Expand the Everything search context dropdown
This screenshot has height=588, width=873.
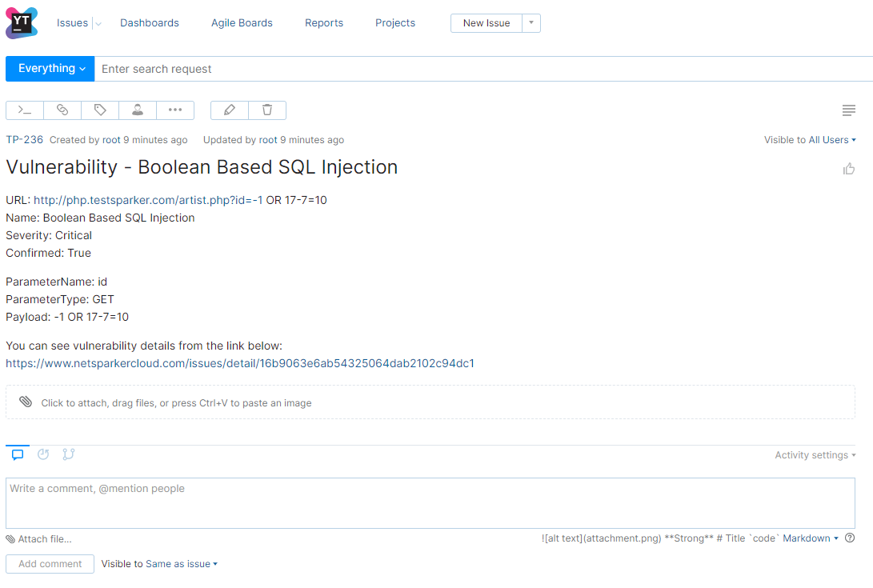50,69
